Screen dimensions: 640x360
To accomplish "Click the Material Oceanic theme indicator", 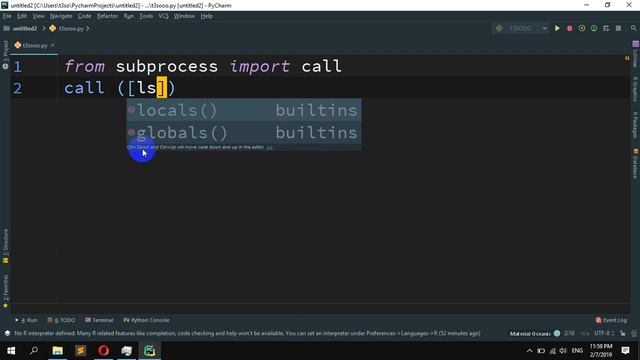I will (x=534, y=333).
